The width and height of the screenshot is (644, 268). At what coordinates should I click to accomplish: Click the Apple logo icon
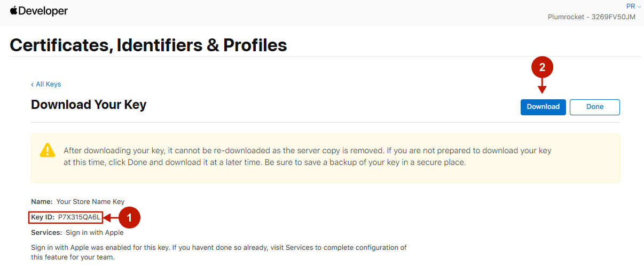click(x=13, y=11)
